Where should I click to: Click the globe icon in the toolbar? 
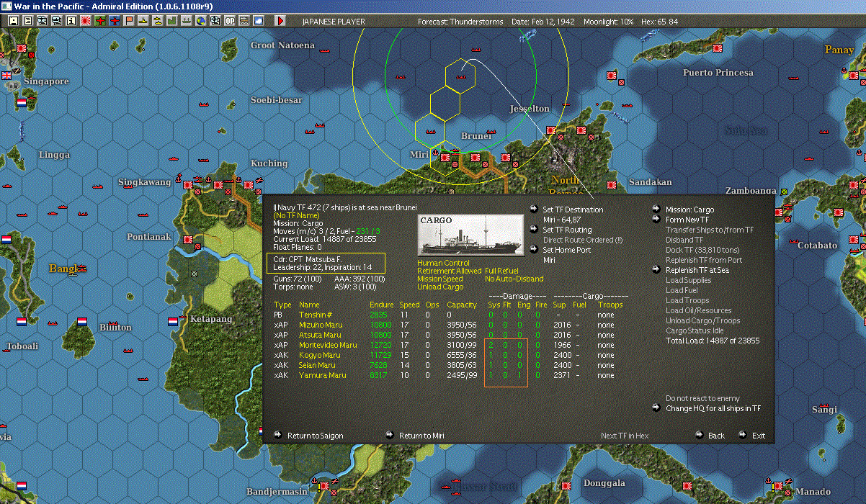200,21
